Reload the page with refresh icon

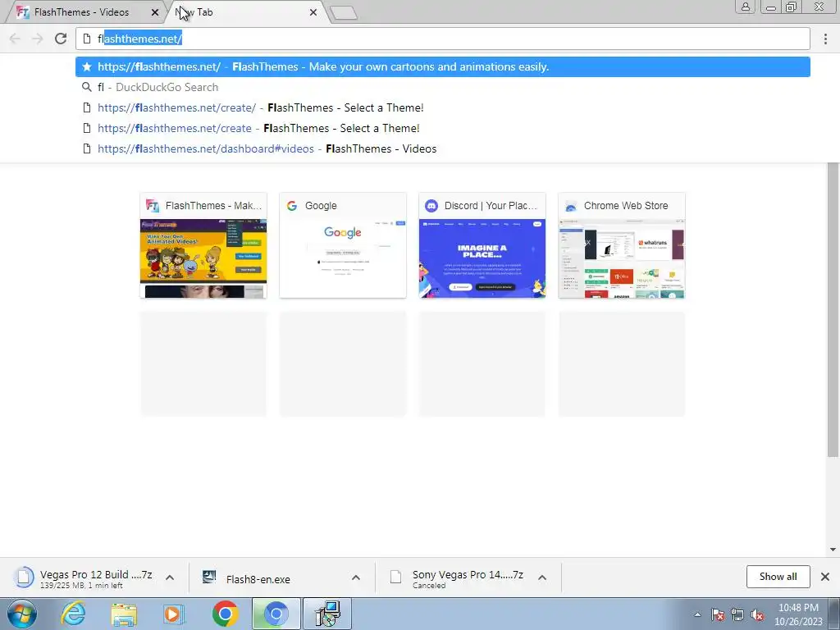point(61,39)
